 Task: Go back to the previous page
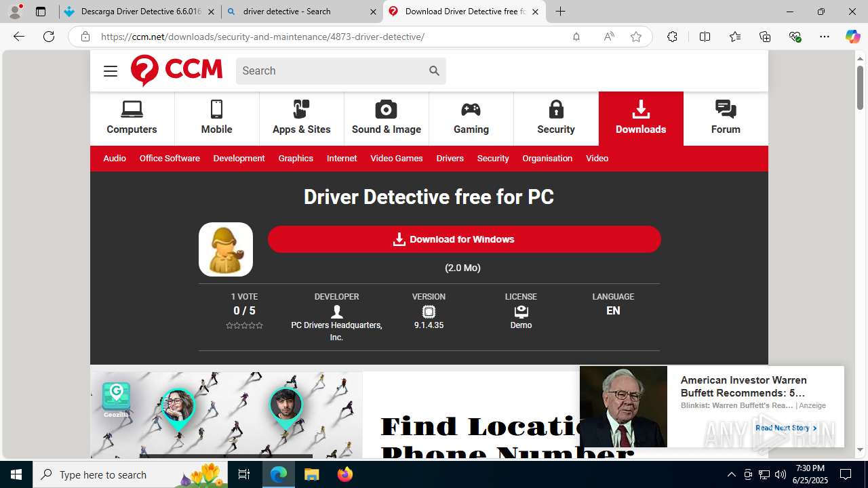(19, 37)
